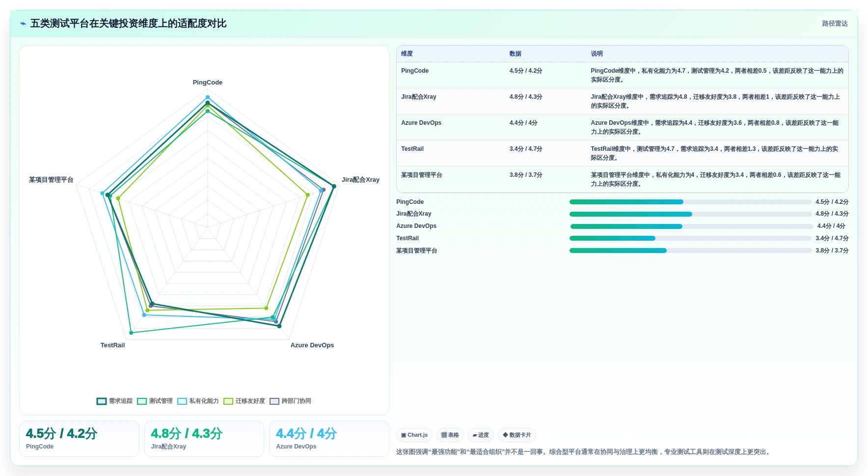868x476 pixels.
Task: Open the PingCode 4.5分 / 4.2分 stat card
Action: coord(79,439)
